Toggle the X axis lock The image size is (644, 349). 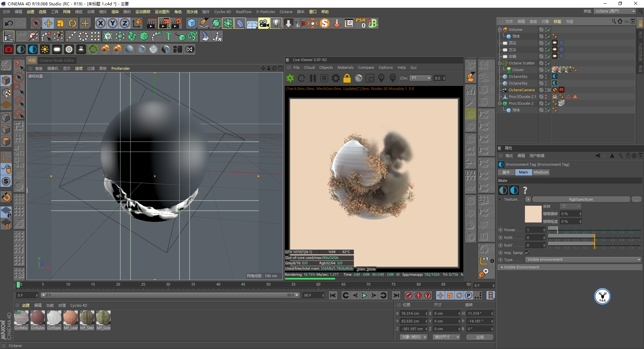(100, 23)
